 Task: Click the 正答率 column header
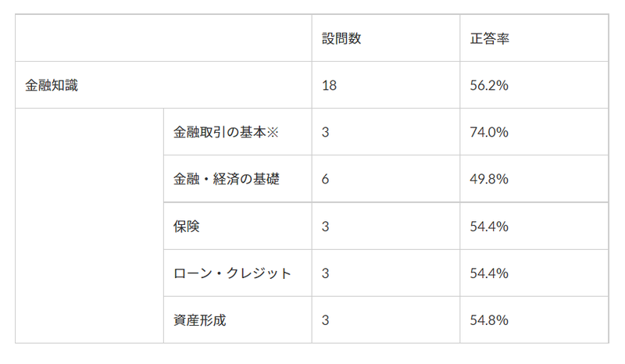click(x=489, y=38)
